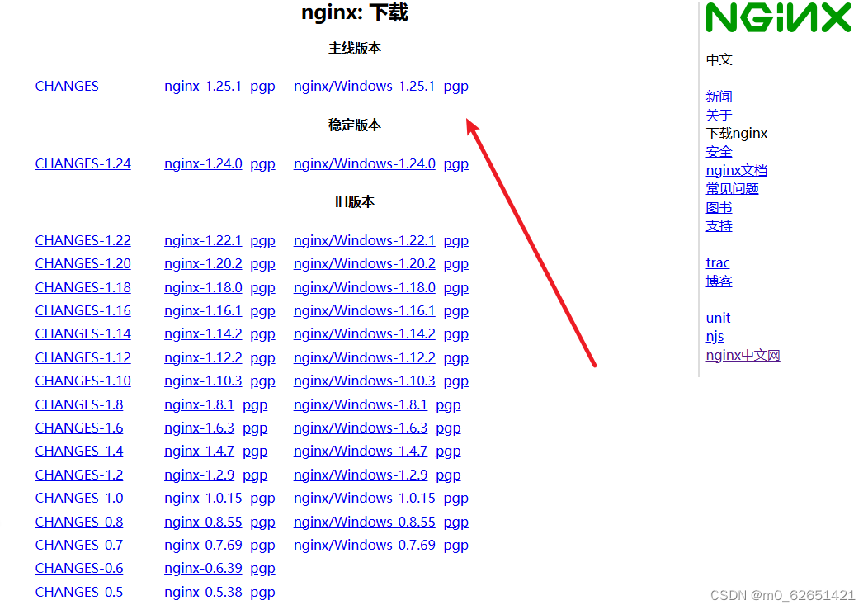Download nginx-1.24.0 stable source

203,164
